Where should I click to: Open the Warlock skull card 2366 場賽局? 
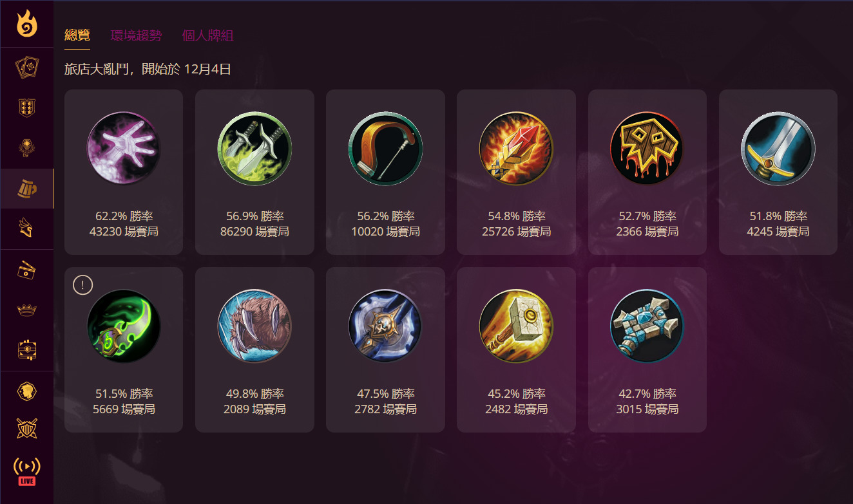(647, 172)
